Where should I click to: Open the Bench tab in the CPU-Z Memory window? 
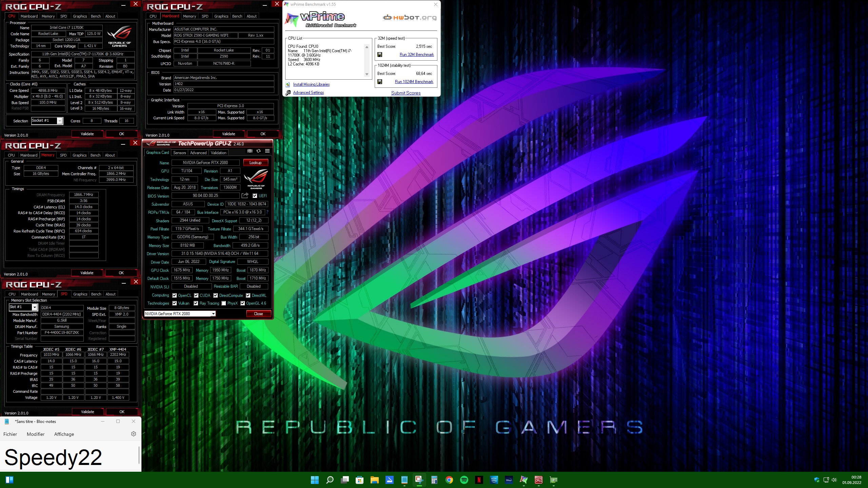(x=95, y=155)
